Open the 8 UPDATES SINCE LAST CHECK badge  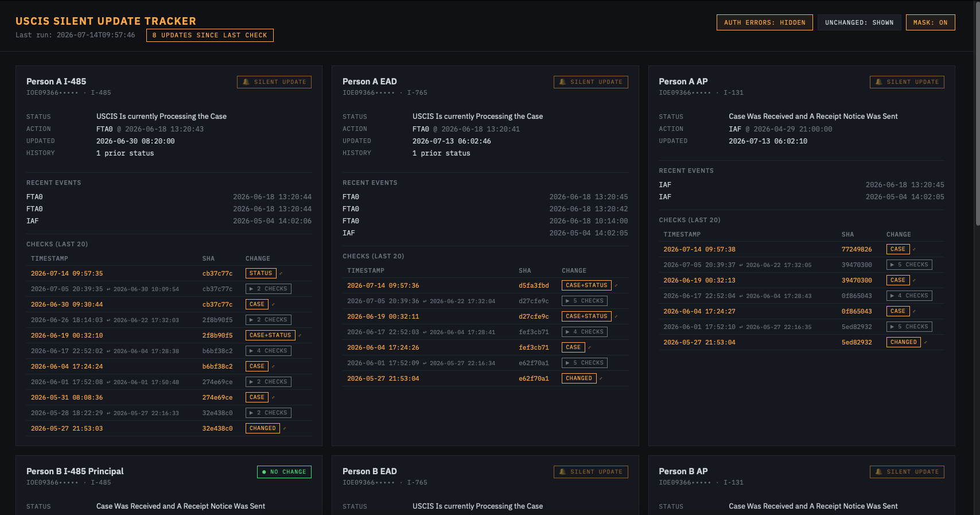click(210, 35)
